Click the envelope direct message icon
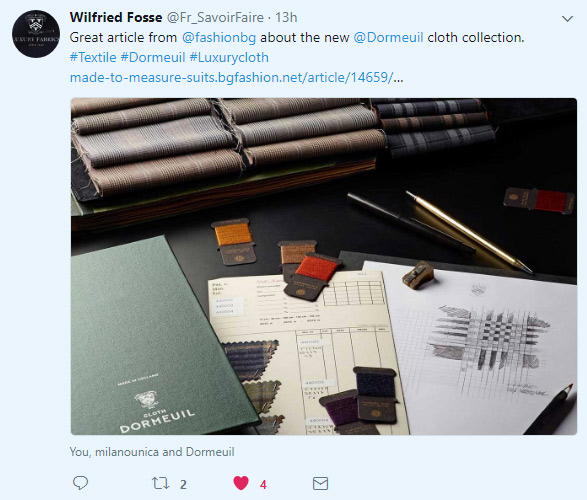The height and width of the screenshot is (500, 587). (x=320, y=484)
